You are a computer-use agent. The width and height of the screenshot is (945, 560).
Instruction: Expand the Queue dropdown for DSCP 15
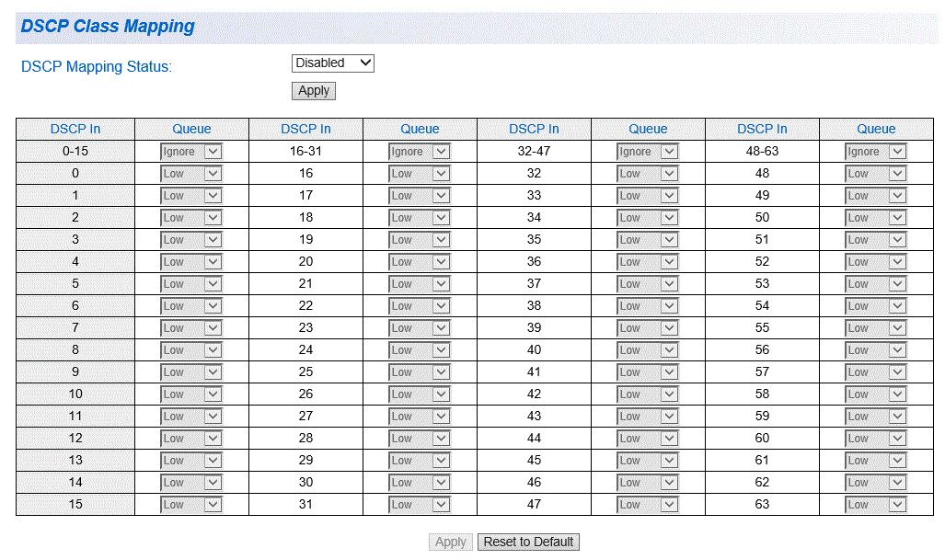tap(191, 505)
